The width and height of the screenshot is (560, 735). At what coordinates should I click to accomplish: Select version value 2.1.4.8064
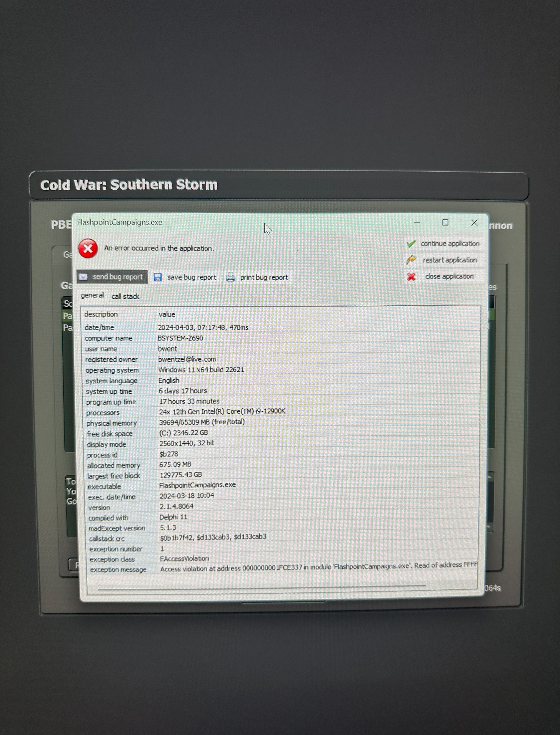(176, 506)
